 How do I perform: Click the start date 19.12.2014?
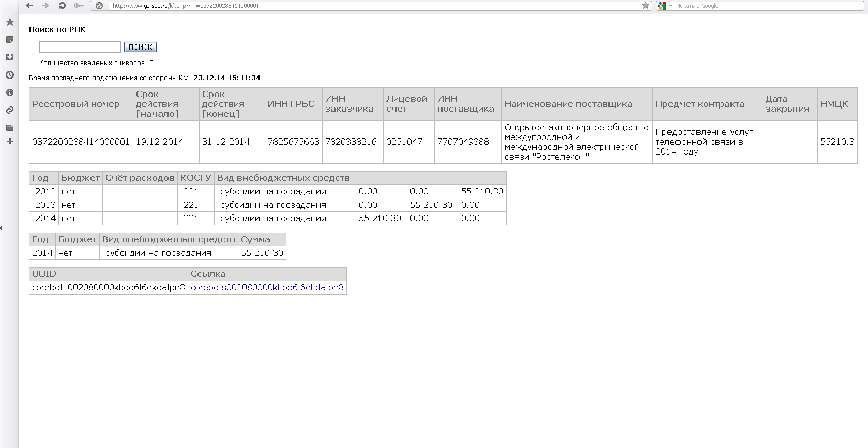click(x=160, y=142)
